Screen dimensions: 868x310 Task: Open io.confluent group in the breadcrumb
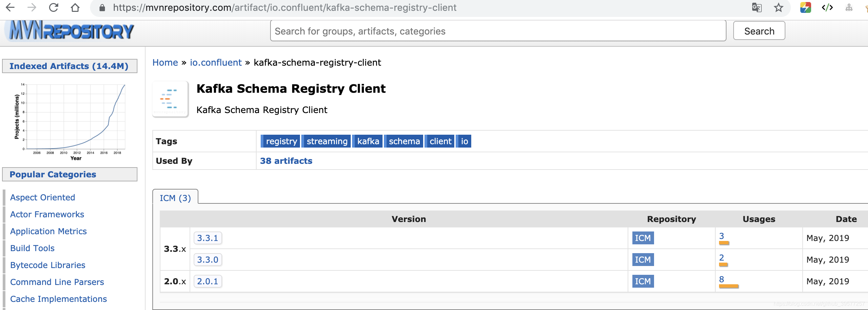click(216, 63)
